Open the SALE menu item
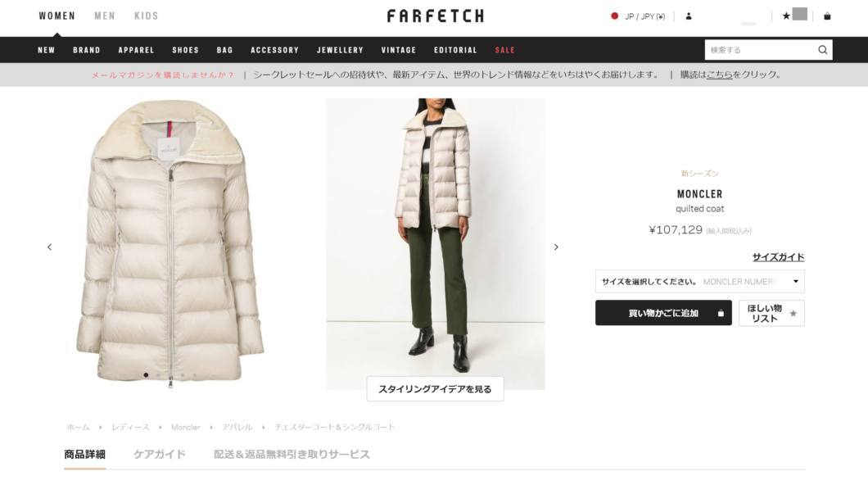This screenshot has width=868, height=494. [505, 51]
